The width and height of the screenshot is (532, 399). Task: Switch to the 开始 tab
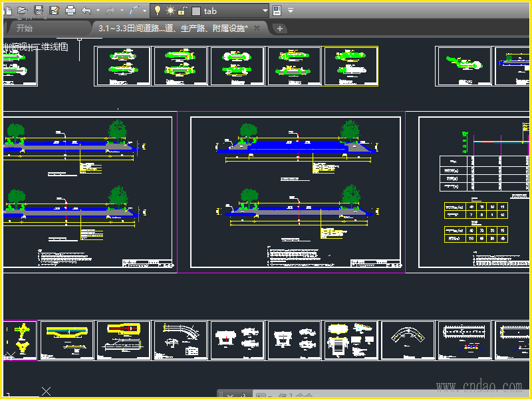(25, 28)
